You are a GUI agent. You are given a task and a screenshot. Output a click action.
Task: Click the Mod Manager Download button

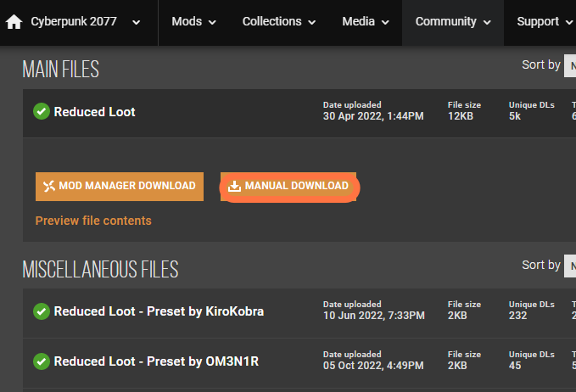point(120,187)
